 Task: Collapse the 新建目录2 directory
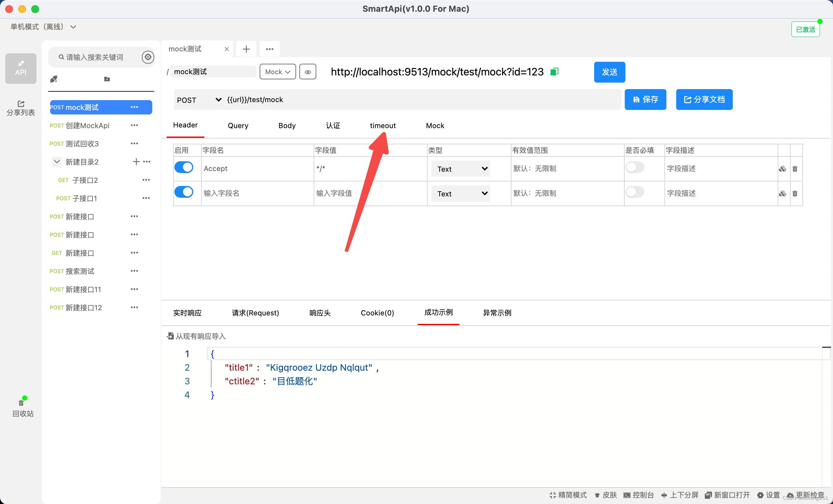pyautogui.click(x=57, y=162)
